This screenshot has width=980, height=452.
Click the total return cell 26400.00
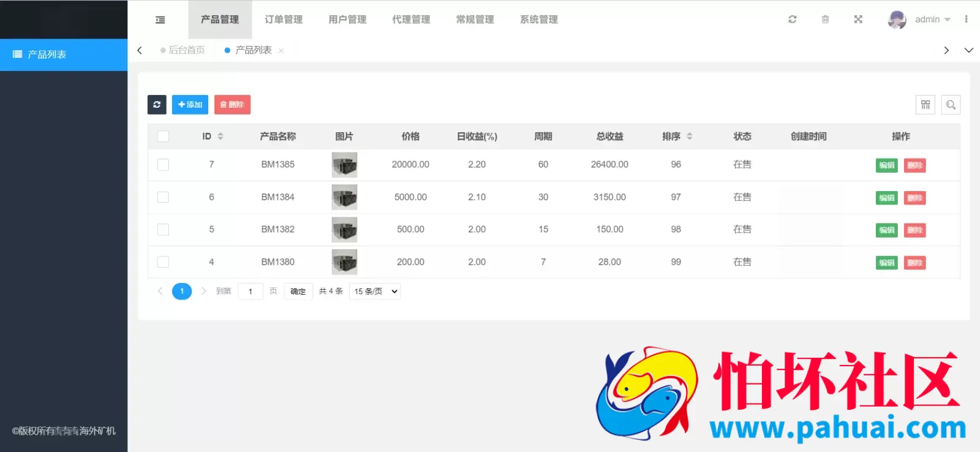pos(609,165)
